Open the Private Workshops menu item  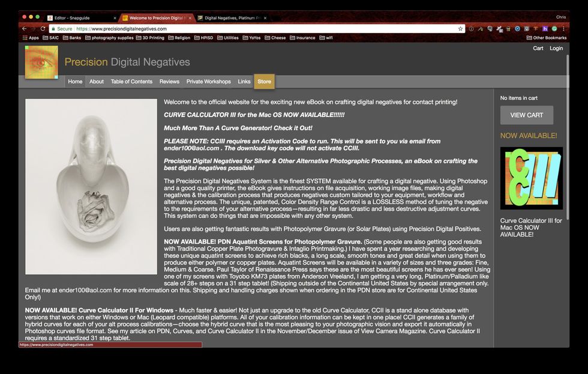[x=208, y=82]
